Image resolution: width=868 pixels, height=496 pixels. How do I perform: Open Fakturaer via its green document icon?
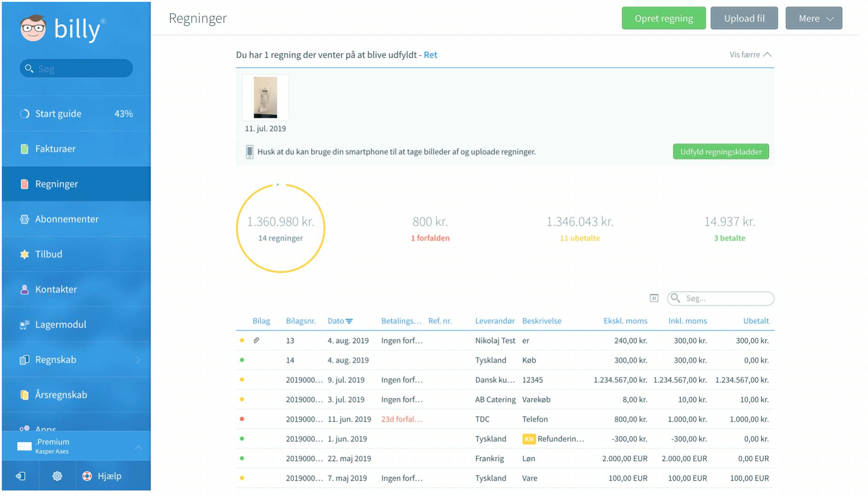coord(25,149)
